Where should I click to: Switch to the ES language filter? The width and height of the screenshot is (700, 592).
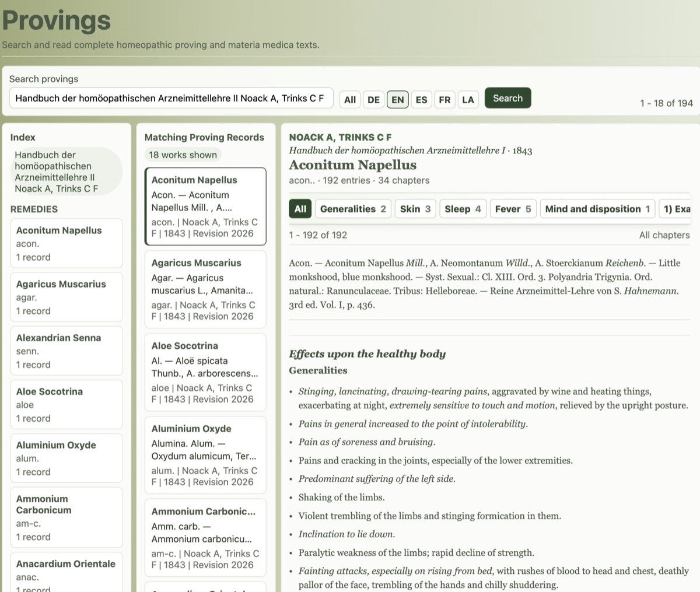[421, 100]
